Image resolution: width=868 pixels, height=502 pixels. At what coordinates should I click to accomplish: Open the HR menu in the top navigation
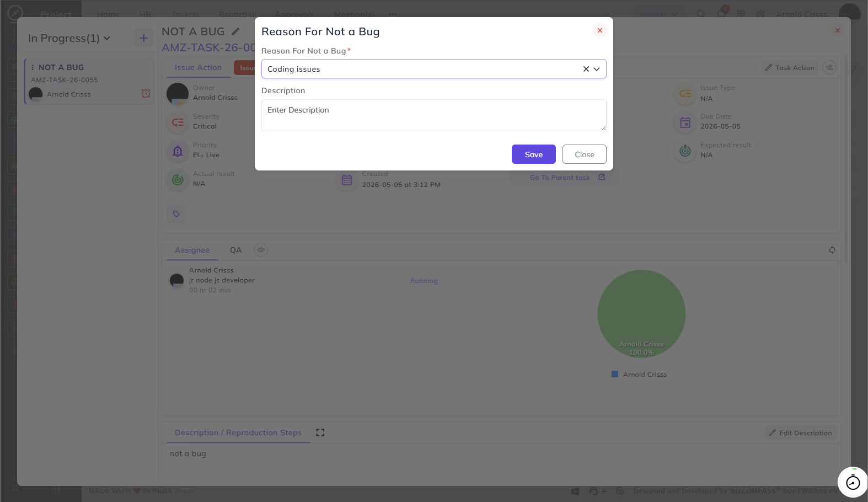pyautogui.click(x=145, y=14)
